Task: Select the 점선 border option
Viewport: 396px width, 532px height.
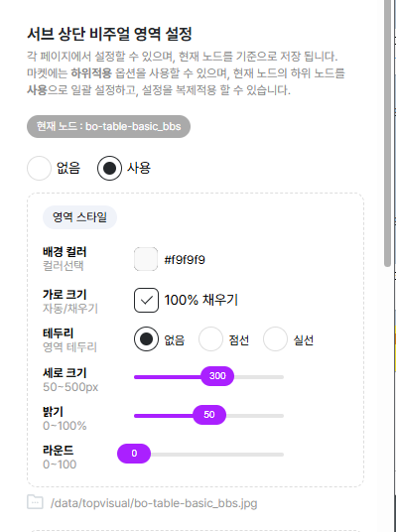Action: coord(210,338)
